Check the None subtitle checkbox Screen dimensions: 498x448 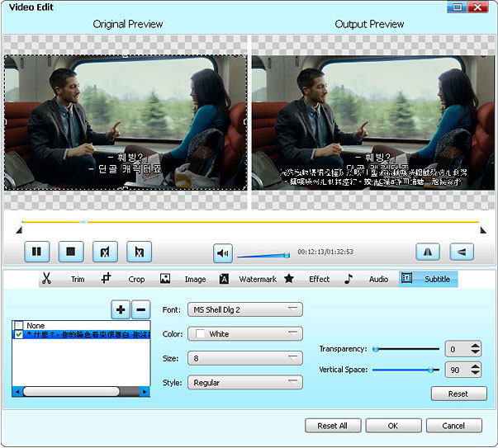pos(19,326)
